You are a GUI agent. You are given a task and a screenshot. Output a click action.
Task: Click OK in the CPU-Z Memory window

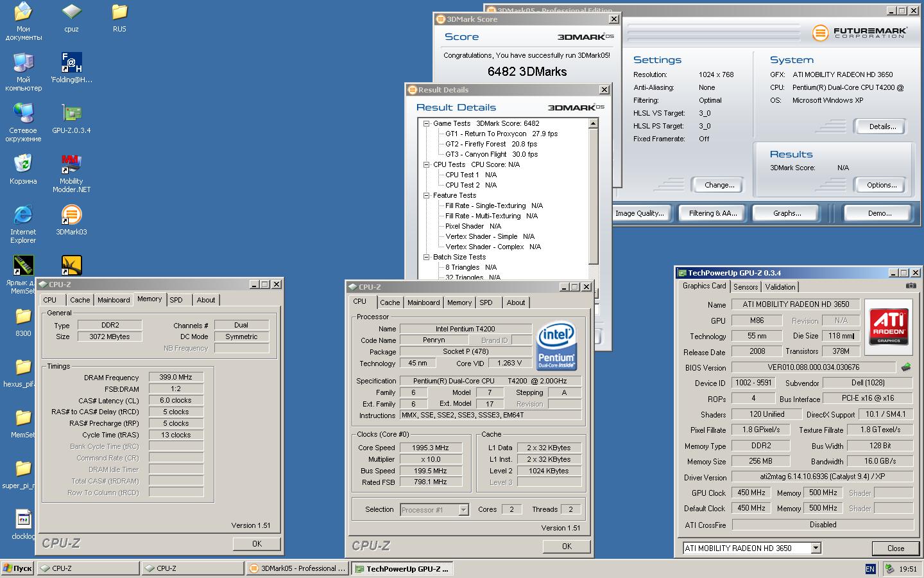tap(257, 543)
